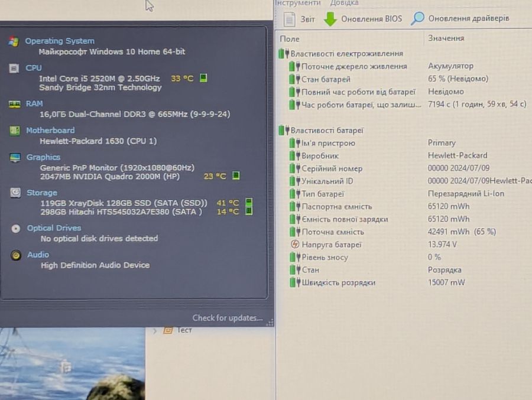Select the Ємність повної зарядки row
This screenshot has width=532, height=400.
(x=410, y=220)
